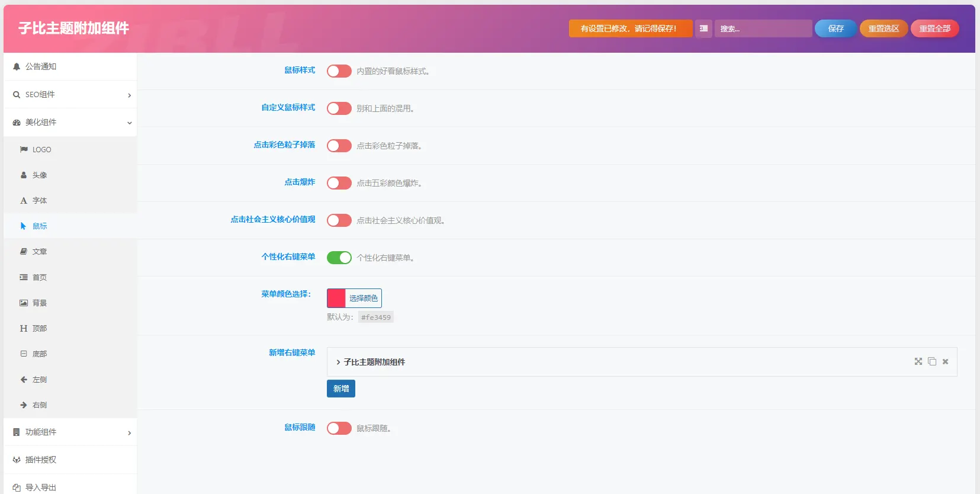This screenshot has height=494, width=980.
Task: Open the 左侧 arrow icon item
Action: point(24,379)
